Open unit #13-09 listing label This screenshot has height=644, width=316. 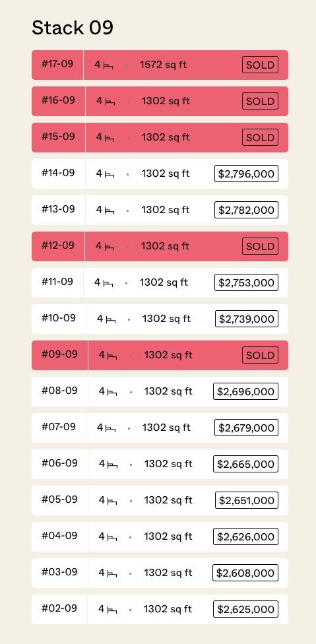[58, 209]
